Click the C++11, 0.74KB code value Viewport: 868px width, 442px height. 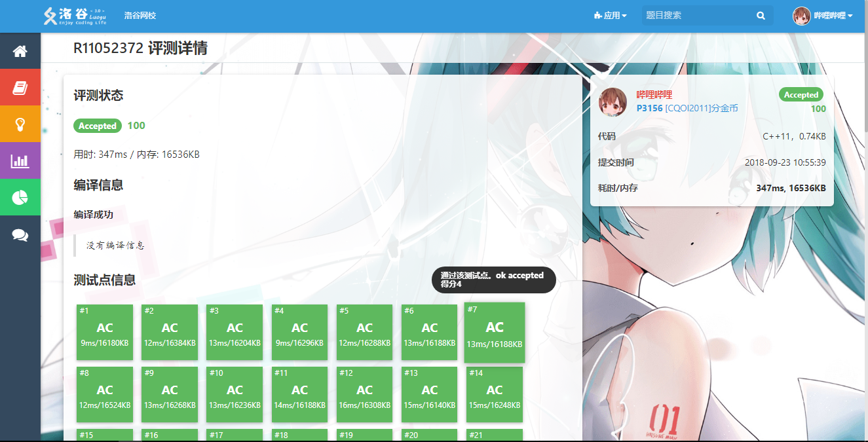coord(794,137)
